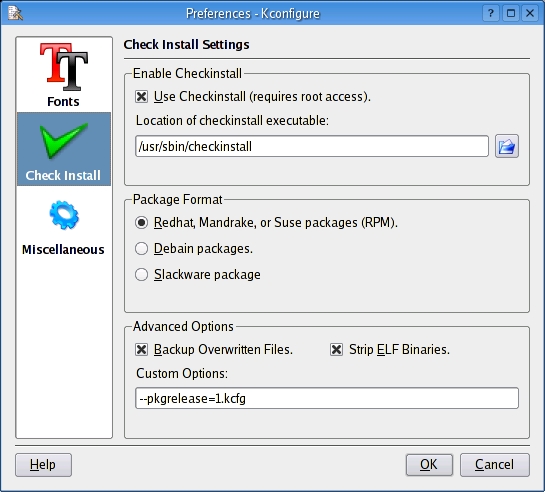This screenshot has height=492, width=545.
Task: Select the Check Install green checkmark icon
Action: (x=64, y=140)
